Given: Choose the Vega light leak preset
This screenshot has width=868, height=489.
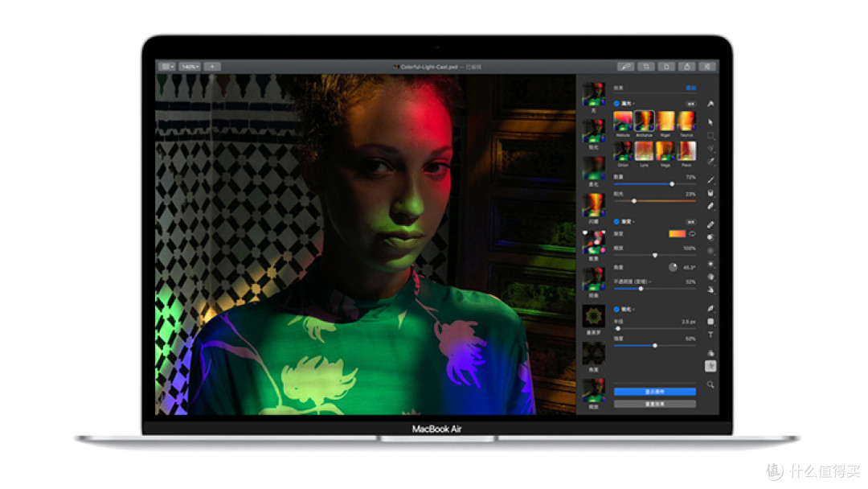Looking at the screenshot, I should click(x=665, y=150).
